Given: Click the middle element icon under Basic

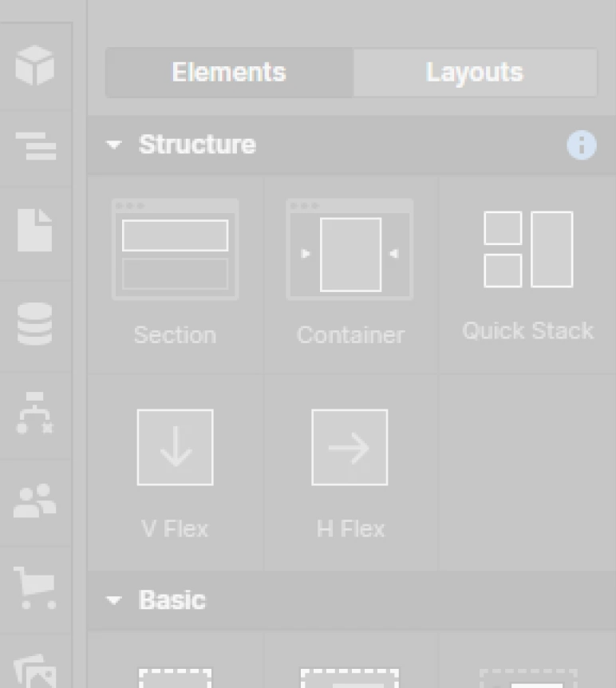Looking at the screenshot, I should pyautogui.click(x=350, y=675).
